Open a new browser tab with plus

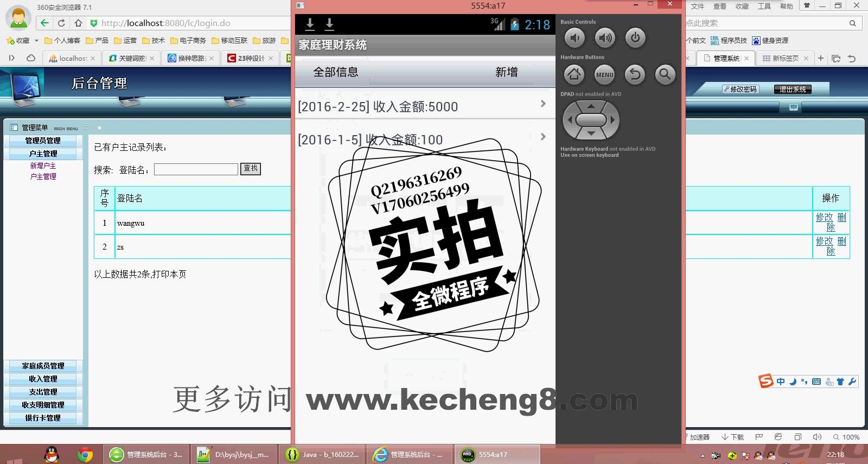[821, 58]
